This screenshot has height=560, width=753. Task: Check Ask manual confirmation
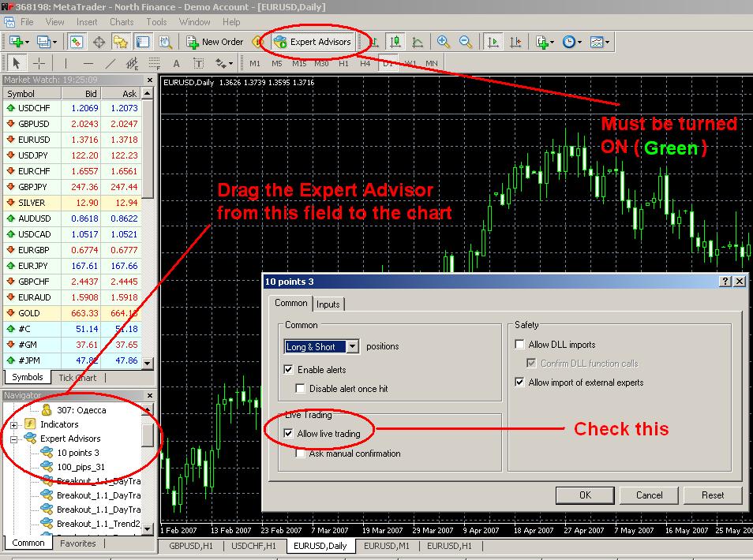point(300,454)
